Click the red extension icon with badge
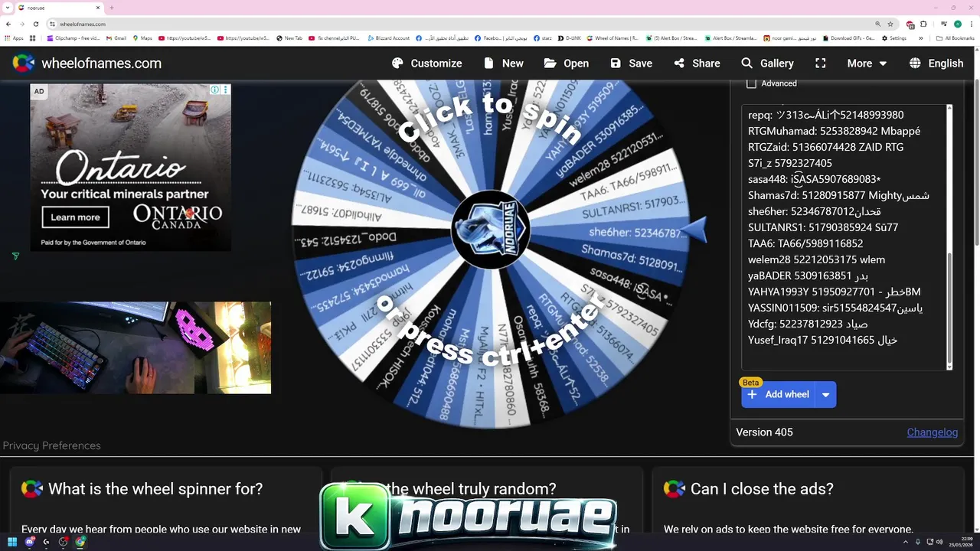The image size is (980, 551). [x=910, y=24]
